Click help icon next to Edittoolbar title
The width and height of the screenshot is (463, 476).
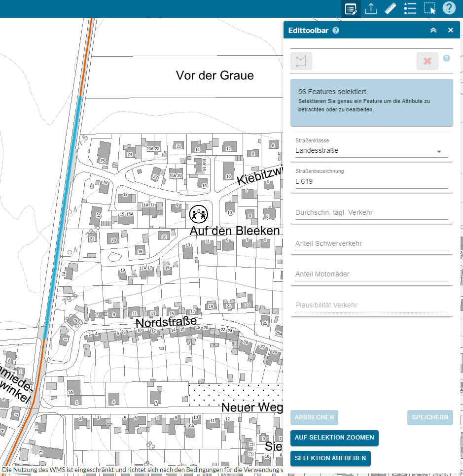coord(336,31)
